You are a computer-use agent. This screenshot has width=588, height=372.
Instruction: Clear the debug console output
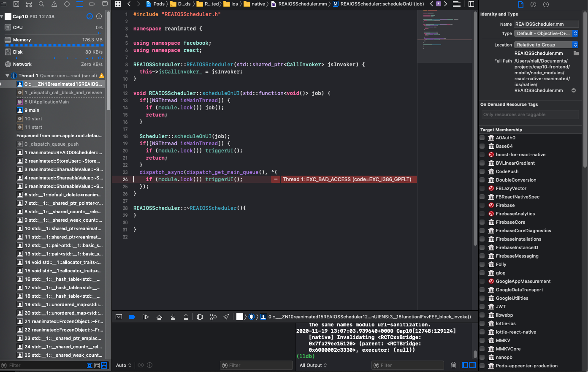(453, 365)
